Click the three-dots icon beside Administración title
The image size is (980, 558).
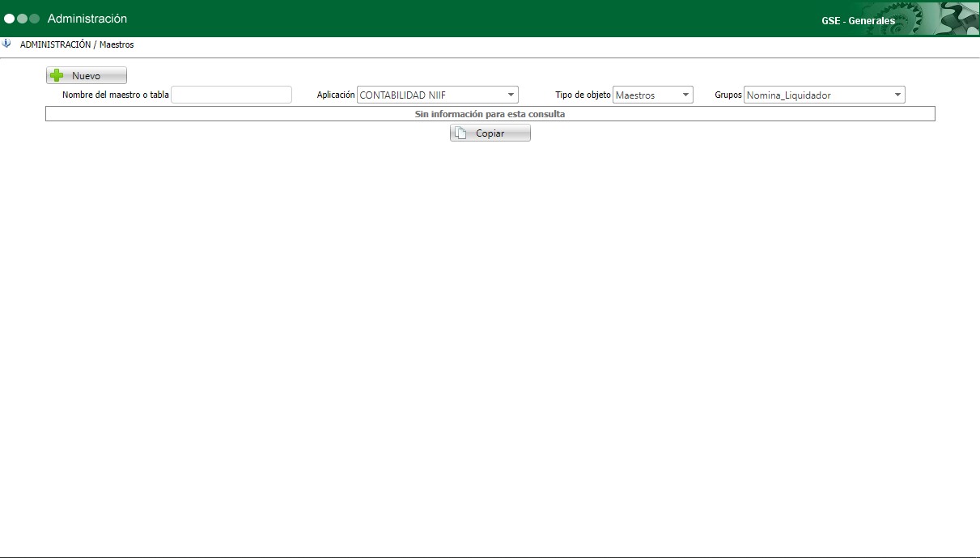tap(22, 19)
